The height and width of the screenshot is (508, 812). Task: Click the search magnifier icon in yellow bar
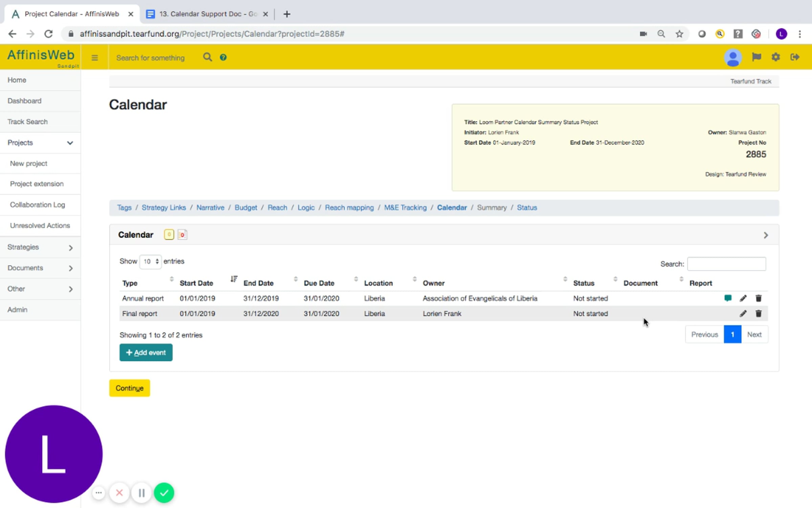tap(207, 57)
